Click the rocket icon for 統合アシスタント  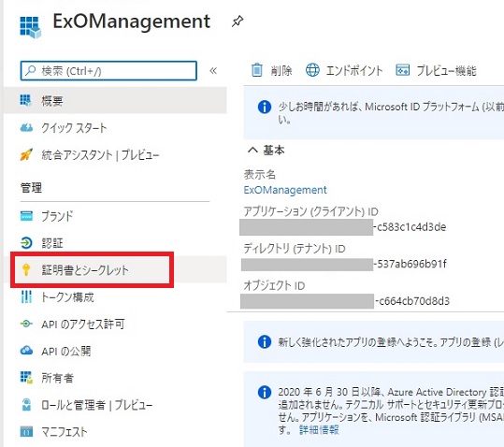(x=26, y=154)
